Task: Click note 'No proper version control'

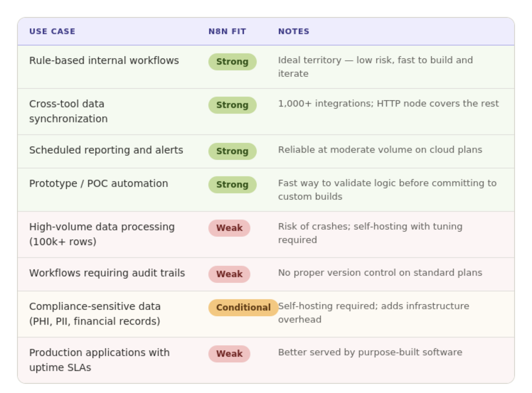Action: point(380,273)
